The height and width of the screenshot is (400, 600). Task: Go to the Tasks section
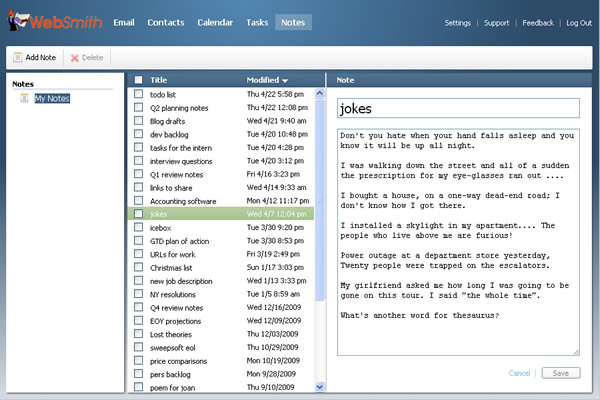coord(257,22)
